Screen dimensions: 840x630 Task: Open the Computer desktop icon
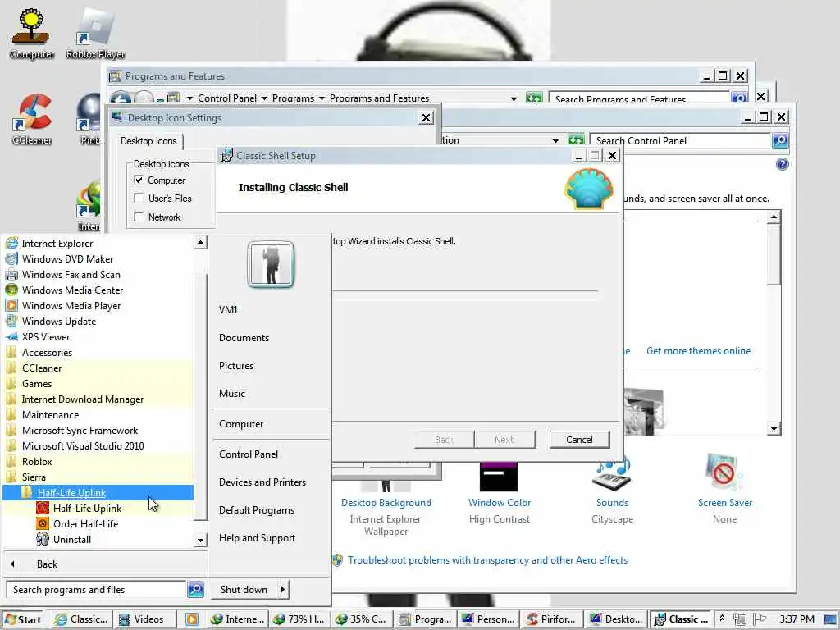pyautogui.click(x=32, y=32)
